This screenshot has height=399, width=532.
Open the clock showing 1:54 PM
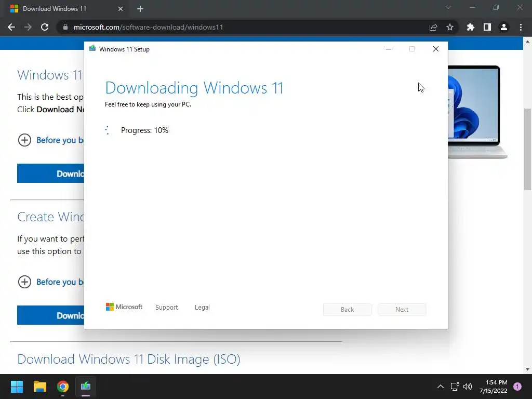click(493, 387)
